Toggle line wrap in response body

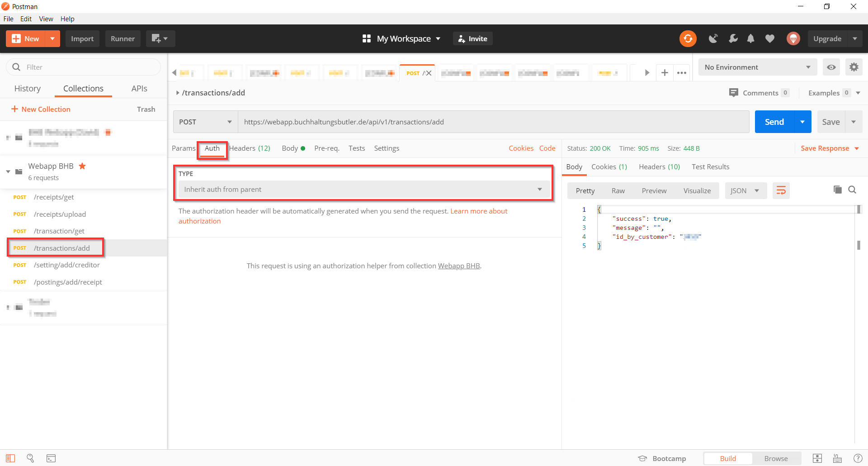(781, 190)
